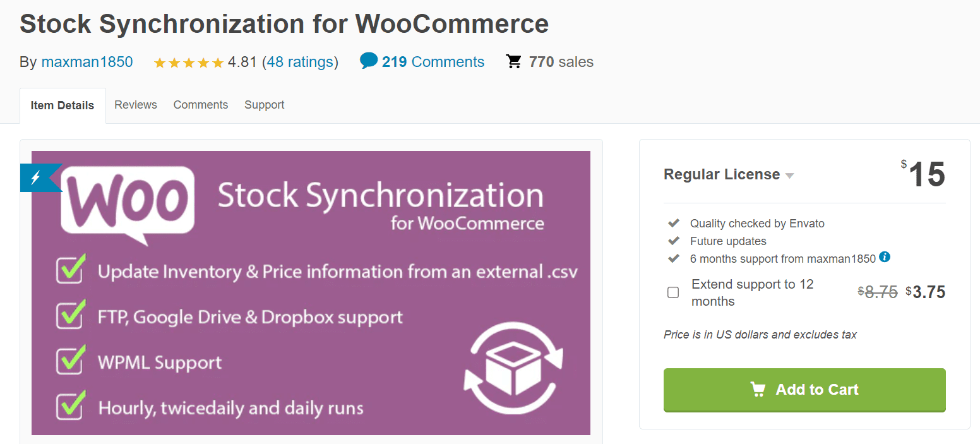980x444 pixels.
Task: Click the five-star rating icons
Action: click(189, 63)
